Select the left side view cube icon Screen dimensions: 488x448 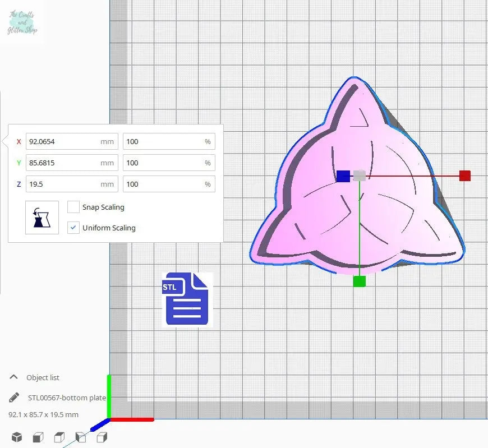pos(81,437)
